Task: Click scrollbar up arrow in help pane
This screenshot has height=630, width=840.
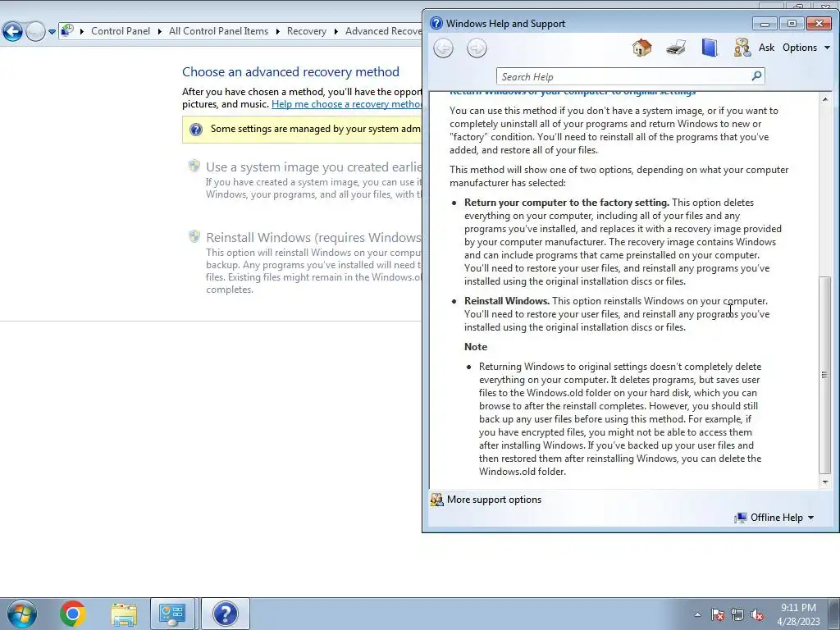Action: click(825, 99)
